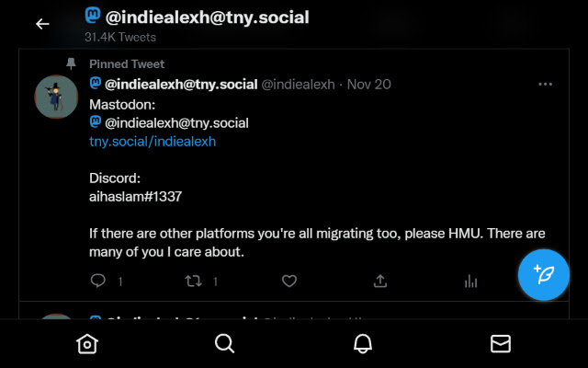Share the pinned tweet
The height and width of the screenshot is (368, 588).
[x=379, y=281]
